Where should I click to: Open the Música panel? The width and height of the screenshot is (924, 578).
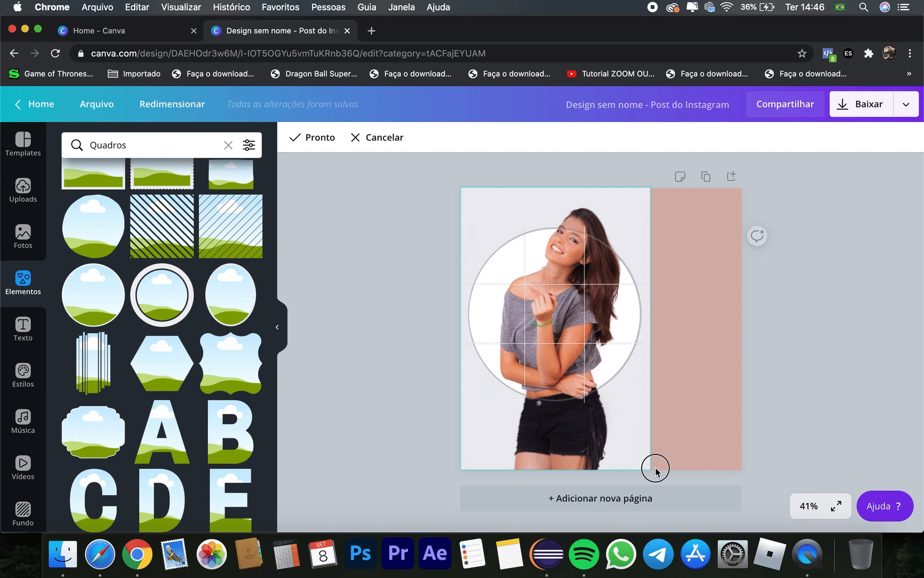(23, 422)
